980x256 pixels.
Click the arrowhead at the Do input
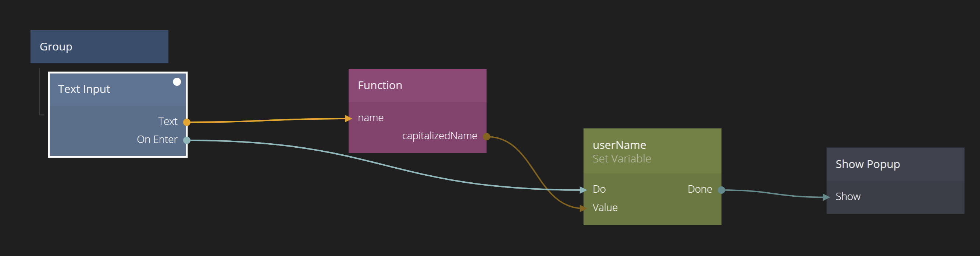coord(583,190)
